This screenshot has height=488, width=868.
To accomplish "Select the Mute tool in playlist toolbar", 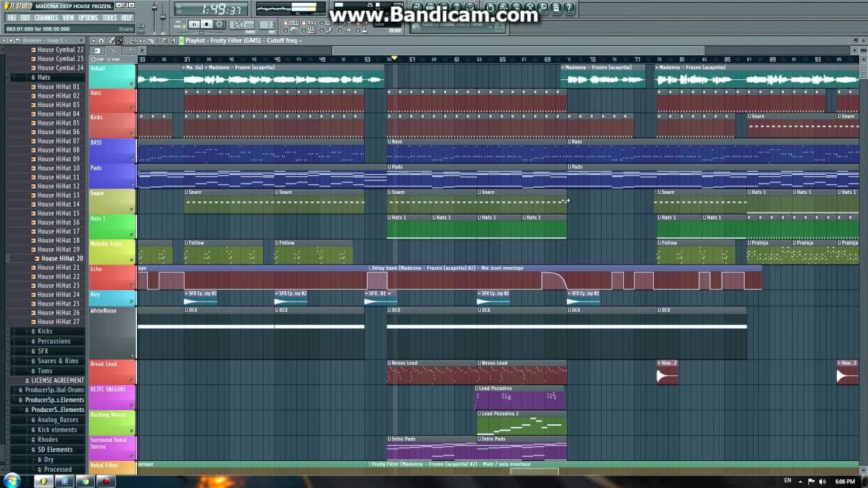I will tap(135, 41).
